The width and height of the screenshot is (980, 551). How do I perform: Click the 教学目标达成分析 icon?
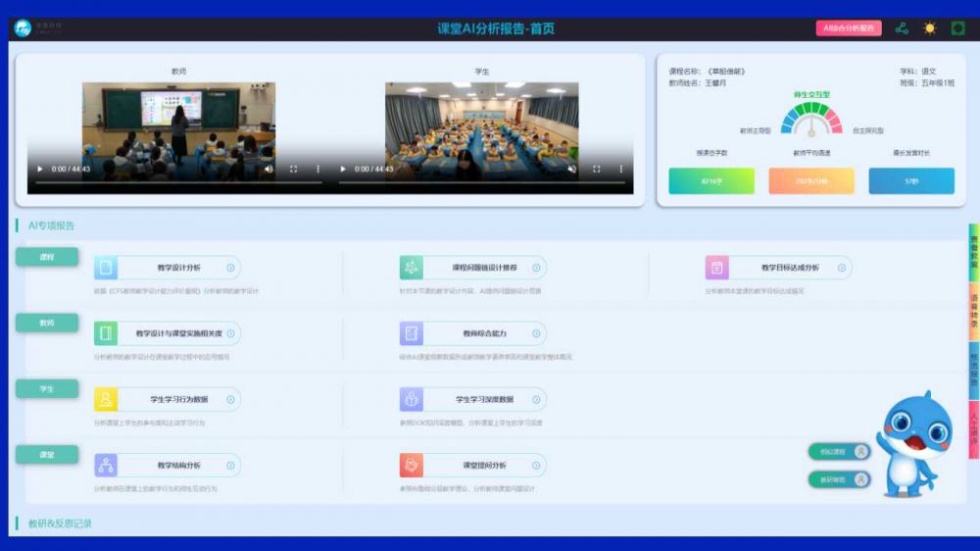tap(717, 268)
